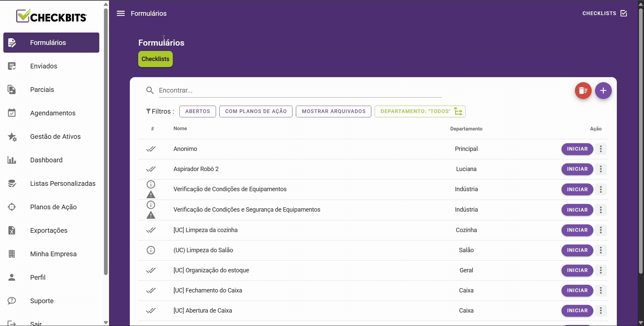The image size is (644, 326).
Task: Open the DEPARTAMENTO: TODOS selector
Action: point(420,111)
